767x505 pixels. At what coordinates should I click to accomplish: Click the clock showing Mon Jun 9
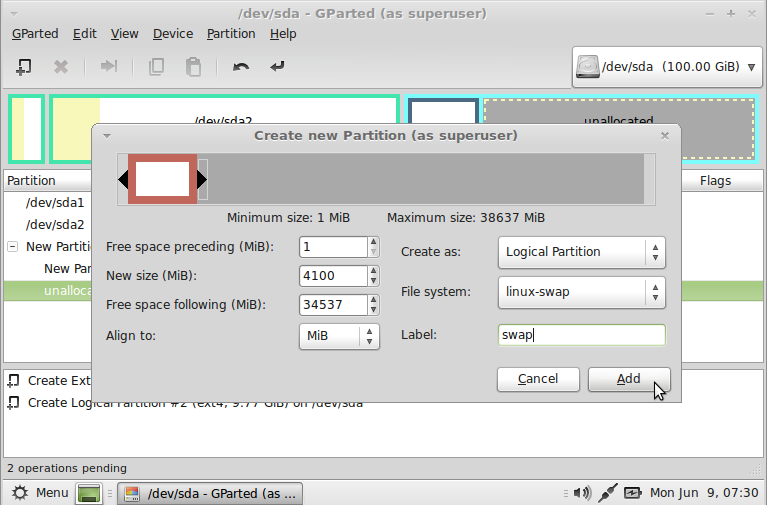pos(704,493)
